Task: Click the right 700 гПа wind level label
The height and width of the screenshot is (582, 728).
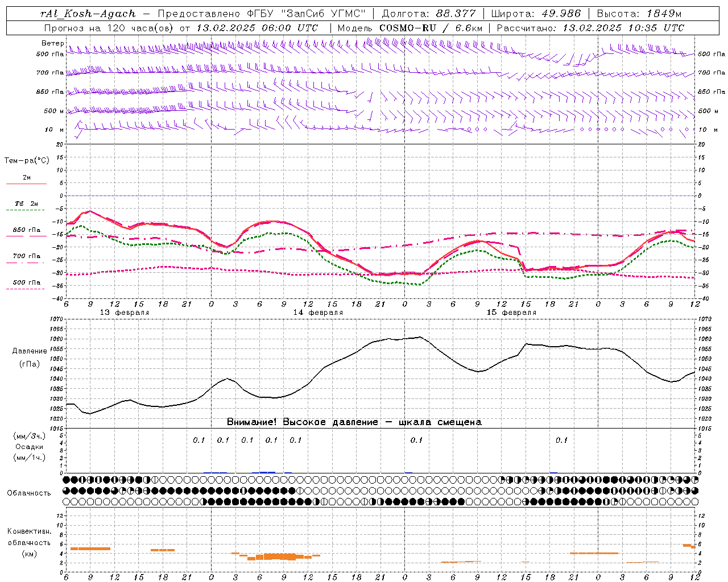Action: 712,73
